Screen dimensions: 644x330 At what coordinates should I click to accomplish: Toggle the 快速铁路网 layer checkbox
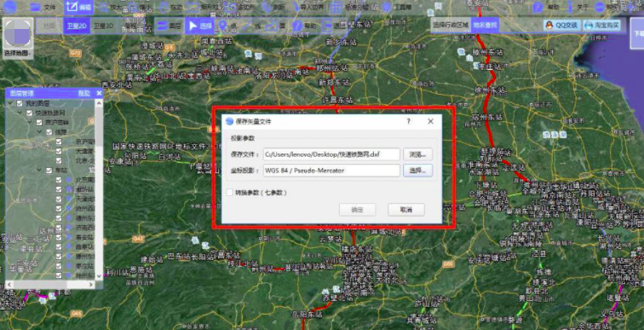[29, 113]
